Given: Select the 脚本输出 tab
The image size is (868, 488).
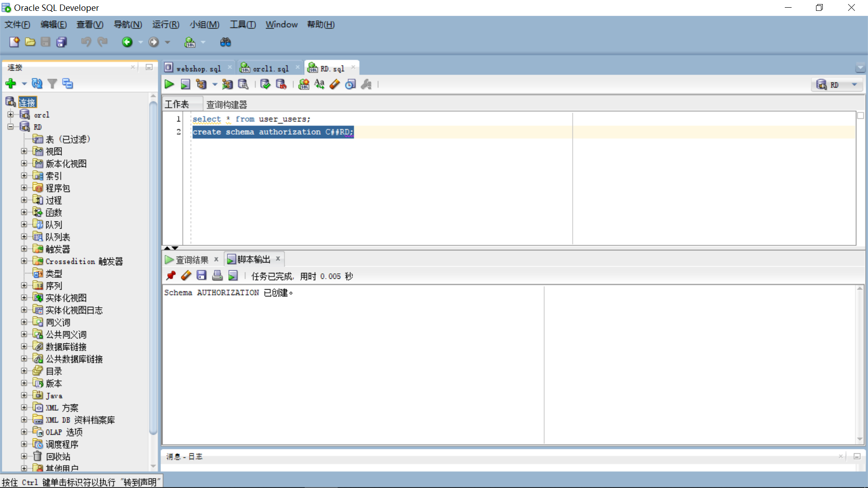Looking at the screenshot, I should point(254,259).
